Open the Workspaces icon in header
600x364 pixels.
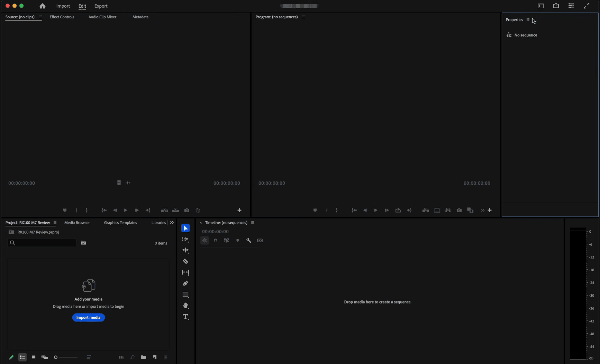point(541,6)
